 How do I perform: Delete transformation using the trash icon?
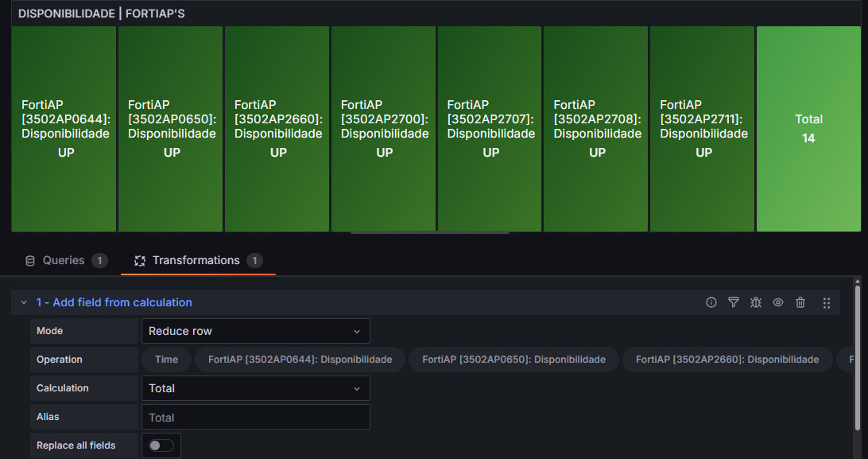coord(800,302)
